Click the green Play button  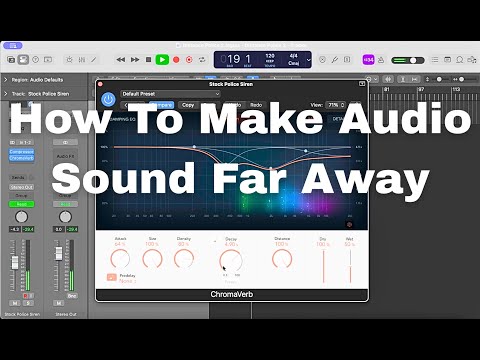tap(162, 60)
